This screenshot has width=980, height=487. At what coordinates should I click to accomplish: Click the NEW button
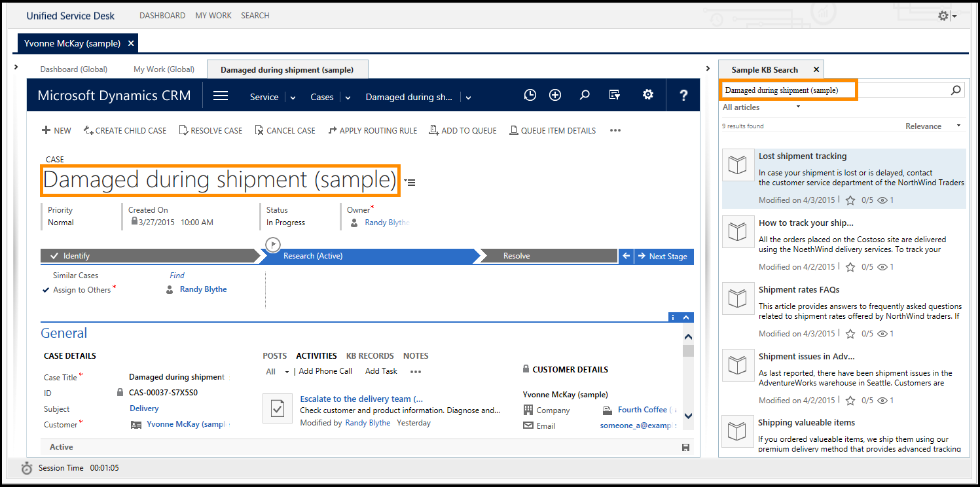56,130
